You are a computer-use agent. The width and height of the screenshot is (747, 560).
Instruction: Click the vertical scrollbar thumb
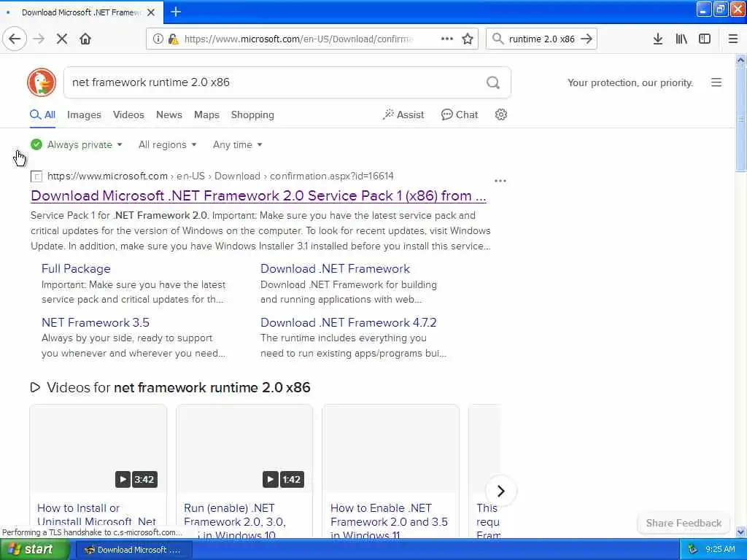click(740, 119)
